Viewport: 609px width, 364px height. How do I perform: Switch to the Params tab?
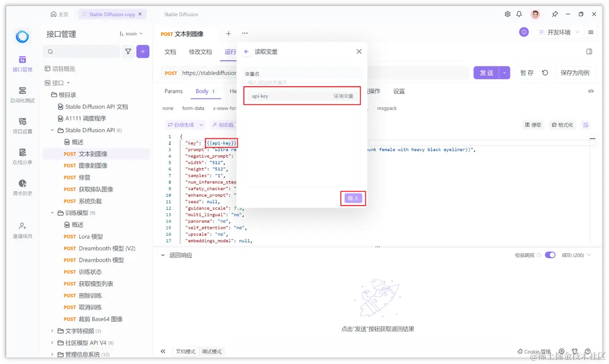coord(174,91)
